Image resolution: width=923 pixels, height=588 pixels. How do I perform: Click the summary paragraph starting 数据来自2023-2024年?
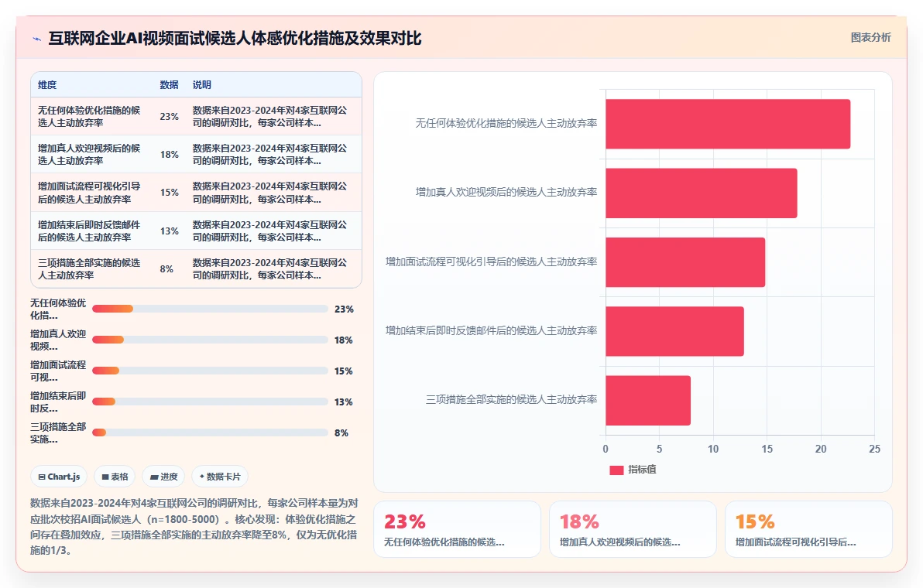[194, 527]
